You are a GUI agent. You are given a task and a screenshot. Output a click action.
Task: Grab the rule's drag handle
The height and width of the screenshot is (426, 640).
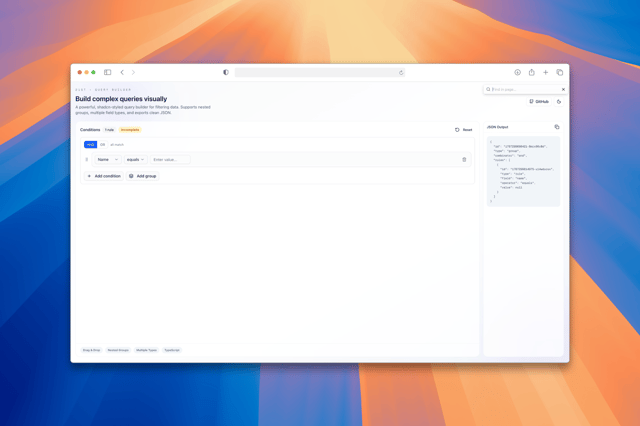87,160
